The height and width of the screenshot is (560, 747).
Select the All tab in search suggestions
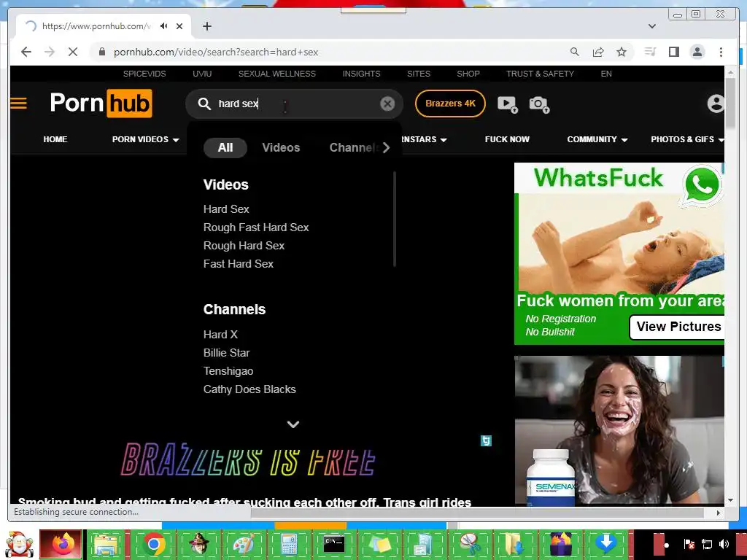(225, 147)
